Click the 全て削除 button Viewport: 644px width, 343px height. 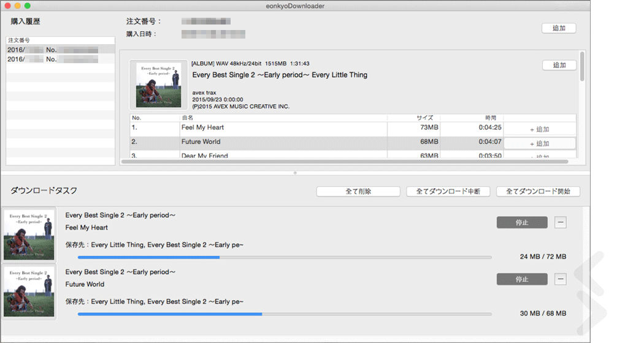tap(358, 191)
